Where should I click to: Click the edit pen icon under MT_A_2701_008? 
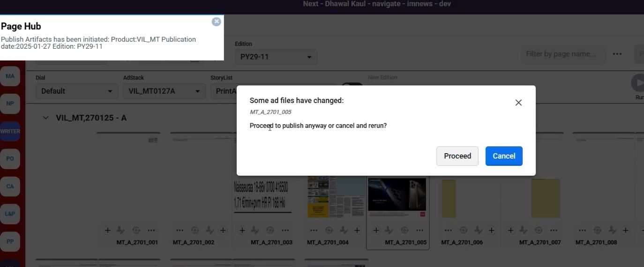(x=612, y=230)
